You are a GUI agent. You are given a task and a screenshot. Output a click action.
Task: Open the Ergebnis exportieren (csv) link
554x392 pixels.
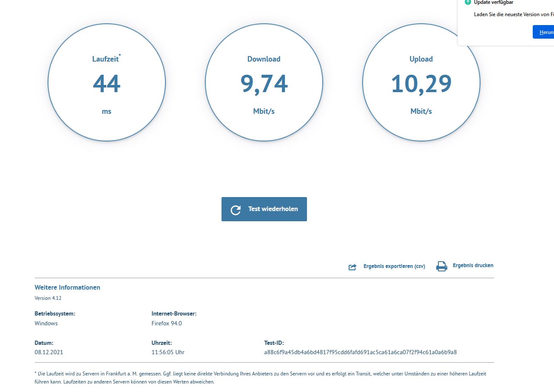(x=394, y=266)
